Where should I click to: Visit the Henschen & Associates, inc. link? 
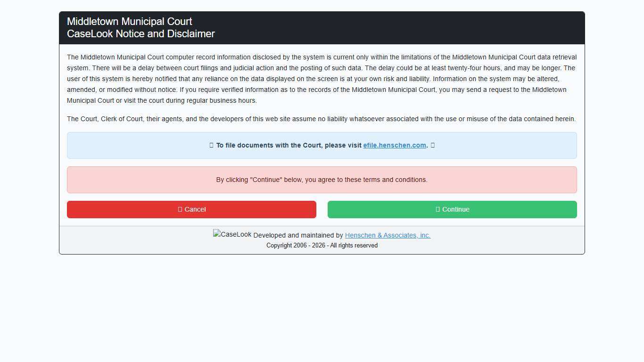click(388, 235)
